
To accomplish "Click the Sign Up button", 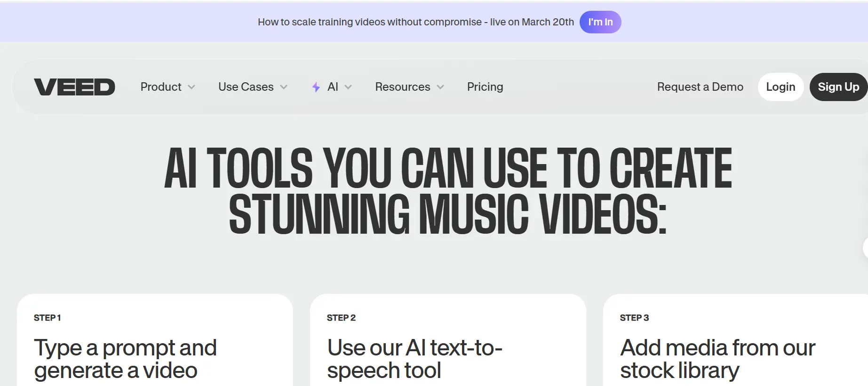I will 838,87.
